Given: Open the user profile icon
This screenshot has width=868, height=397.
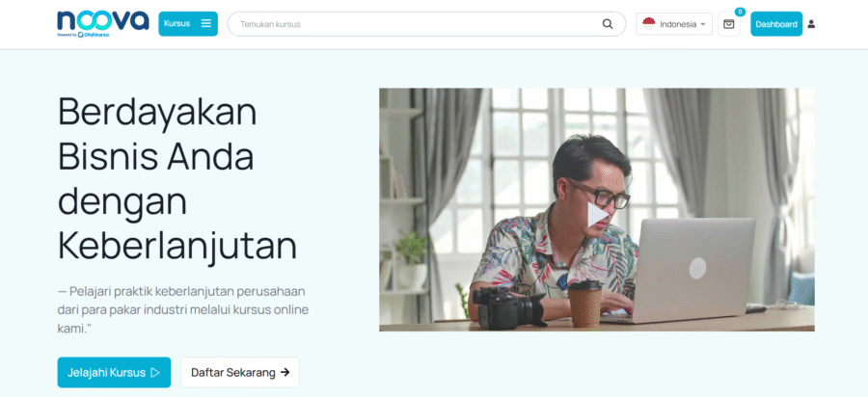Looking at the screenshot, I should coord(811,24).
